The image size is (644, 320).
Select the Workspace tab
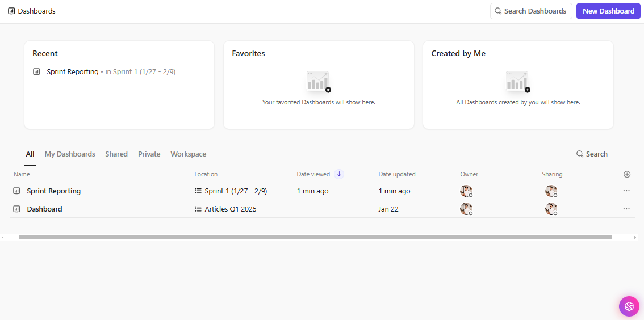click(x=188, y=154)
